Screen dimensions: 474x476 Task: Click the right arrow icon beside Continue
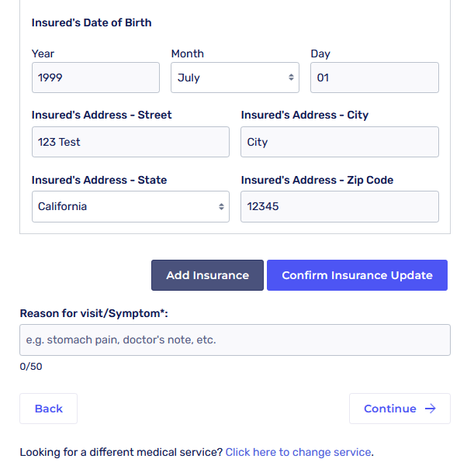(x=431, y=409)
